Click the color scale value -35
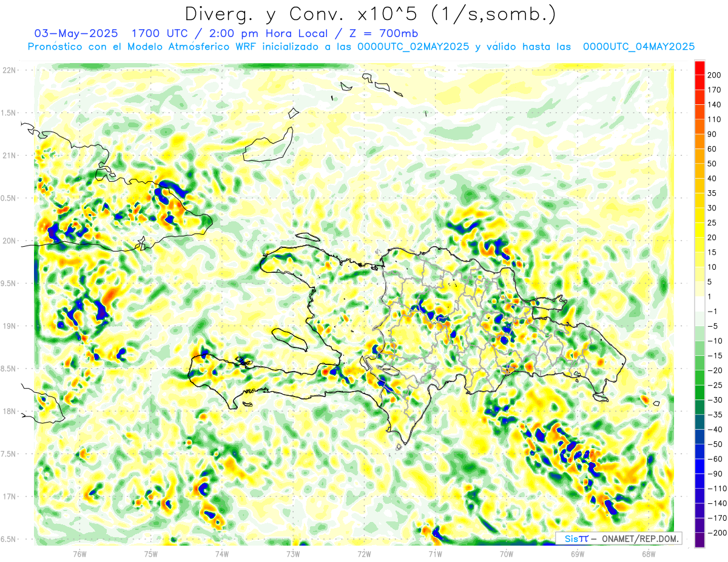Screen dimensions: 728x562 pos(715,415)
